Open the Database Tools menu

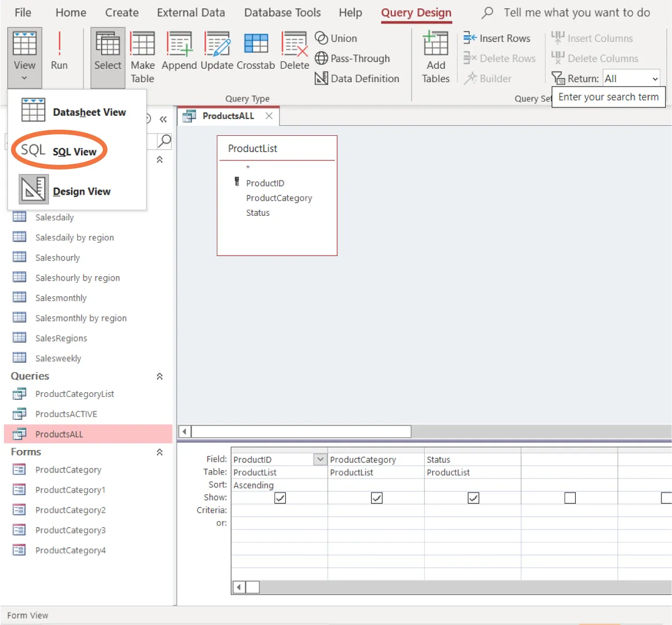click(282, 12)
